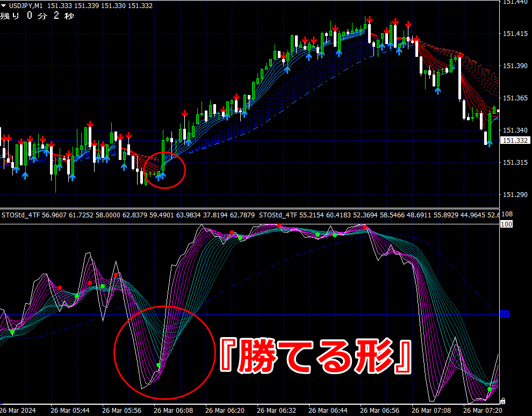
Task: Click the green dot at the bottom right of the stochastic panel
Action: point(490,389)
